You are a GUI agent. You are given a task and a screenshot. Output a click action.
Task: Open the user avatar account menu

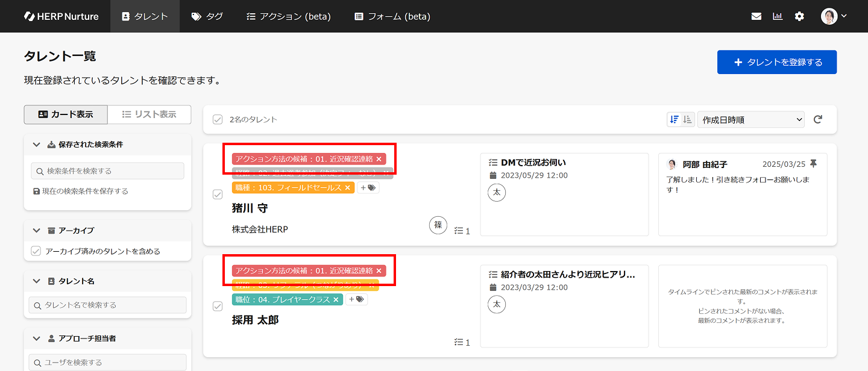(834, 16)
